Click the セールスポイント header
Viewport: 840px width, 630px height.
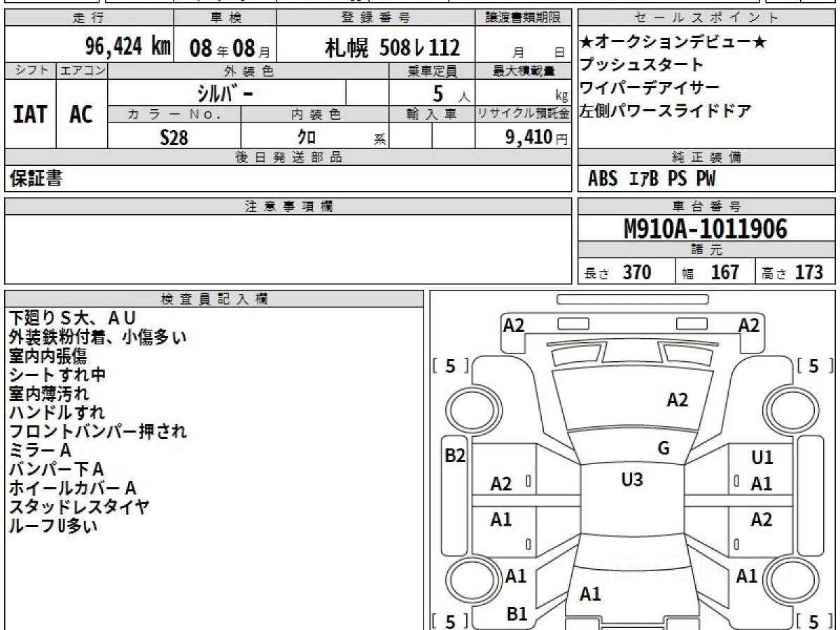[706, 18]
